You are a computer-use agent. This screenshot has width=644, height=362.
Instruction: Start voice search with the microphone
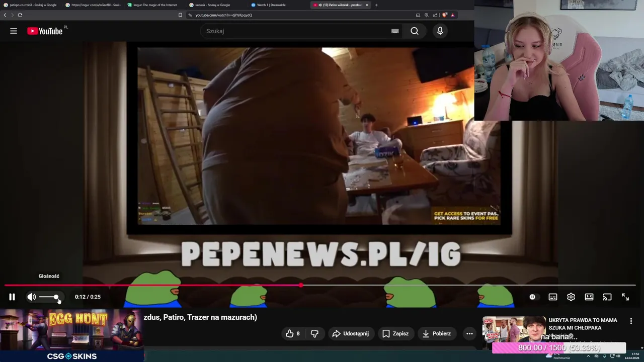coord(440,31)
